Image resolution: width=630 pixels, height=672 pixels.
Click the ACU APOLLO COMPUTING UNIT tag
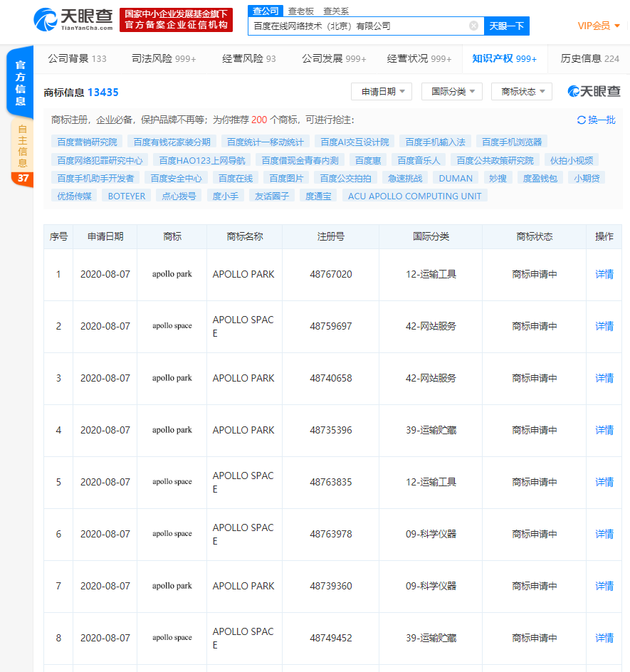414,196
